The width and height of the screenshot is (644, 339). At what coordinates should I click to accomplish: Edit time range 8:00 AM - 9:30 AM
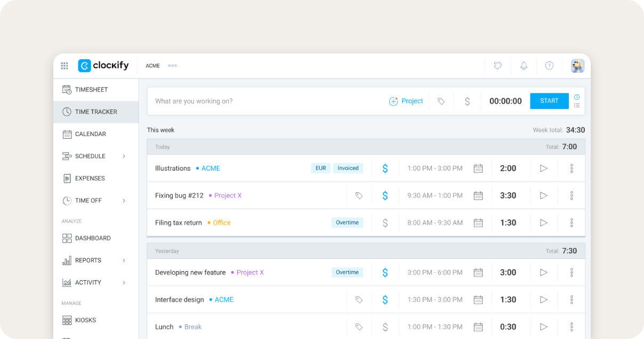click(x=435, y=223)
